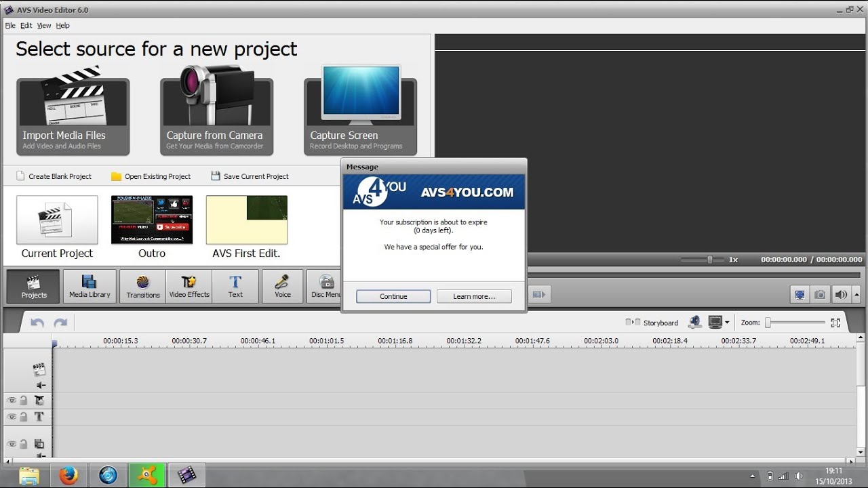The height and width of the screenshot is (488, 868).
Task: Toggle fullscreen preview icon
Action: 800,295
